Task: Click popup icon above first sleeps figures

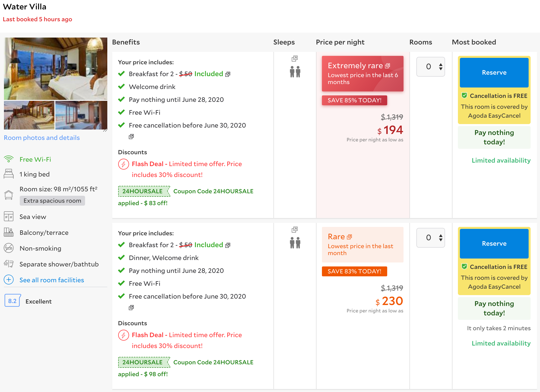Action: coord(294,59)
